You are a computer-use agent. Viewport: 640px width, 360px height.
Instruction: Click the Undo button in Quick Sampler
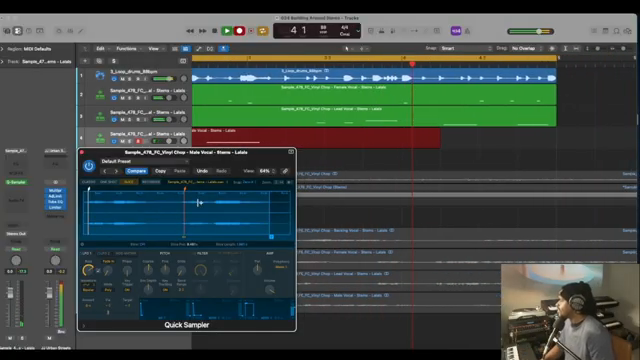tap(202, 171)
